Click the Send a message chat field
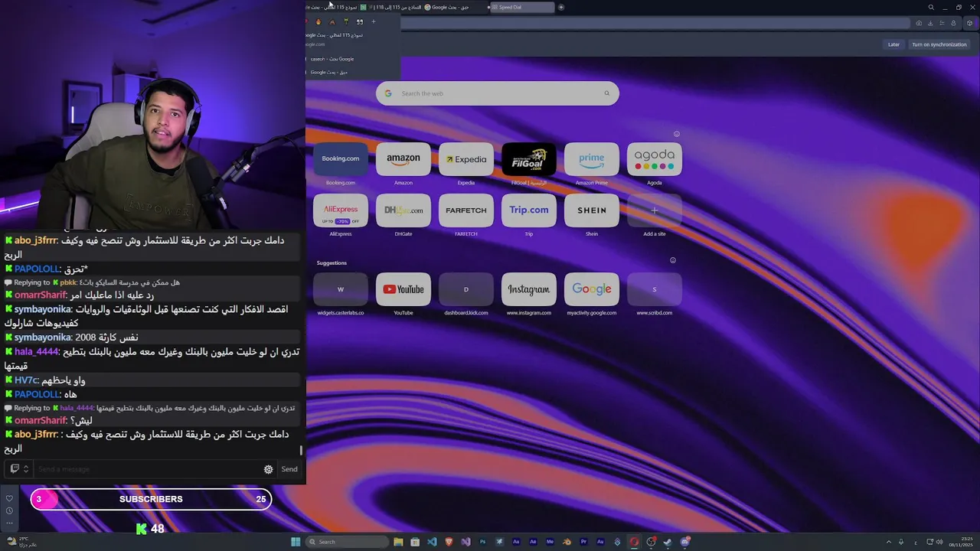980x551 pixels. [145, 469]
